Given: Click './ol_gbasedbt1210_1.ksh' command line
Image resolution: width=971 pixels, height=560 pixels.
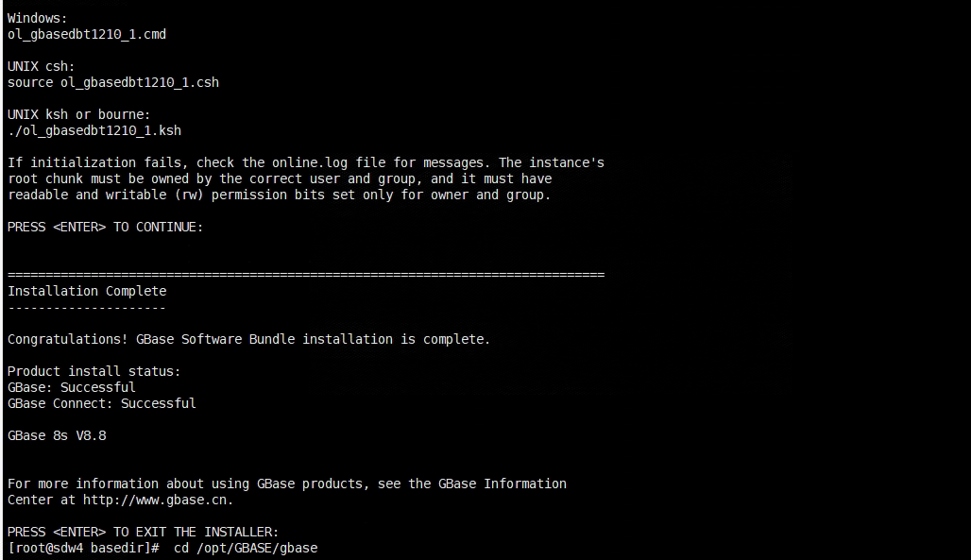Looking at the screenshot, I should 94,131.
